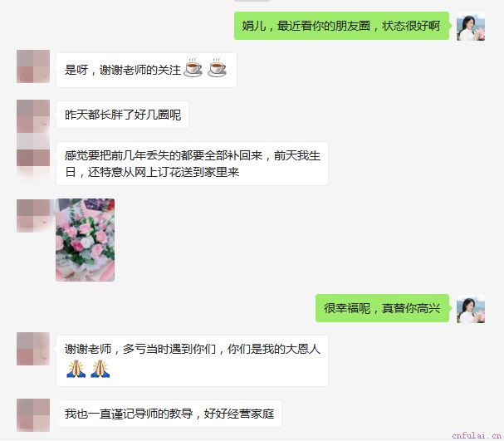
Task: Select the message '昨天都长胖了好几圈呢'
Action: (122, 115)
